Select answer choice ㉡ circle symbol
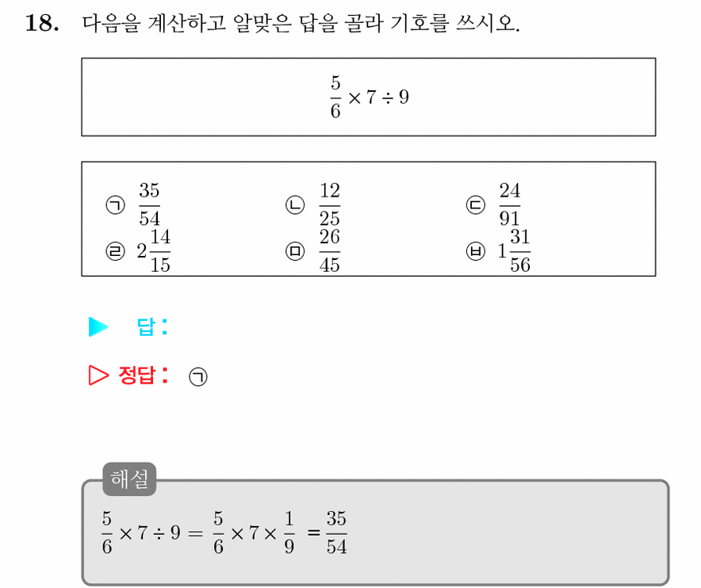Image resolution: width=701 pixels, height=588 pixels. (295, 205)
